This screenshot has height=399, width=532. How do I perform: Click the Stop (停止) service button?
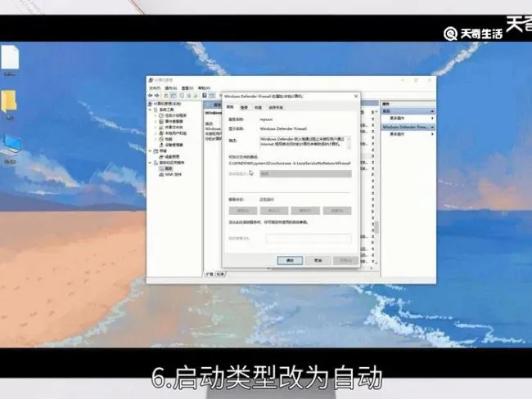(274, 211)
